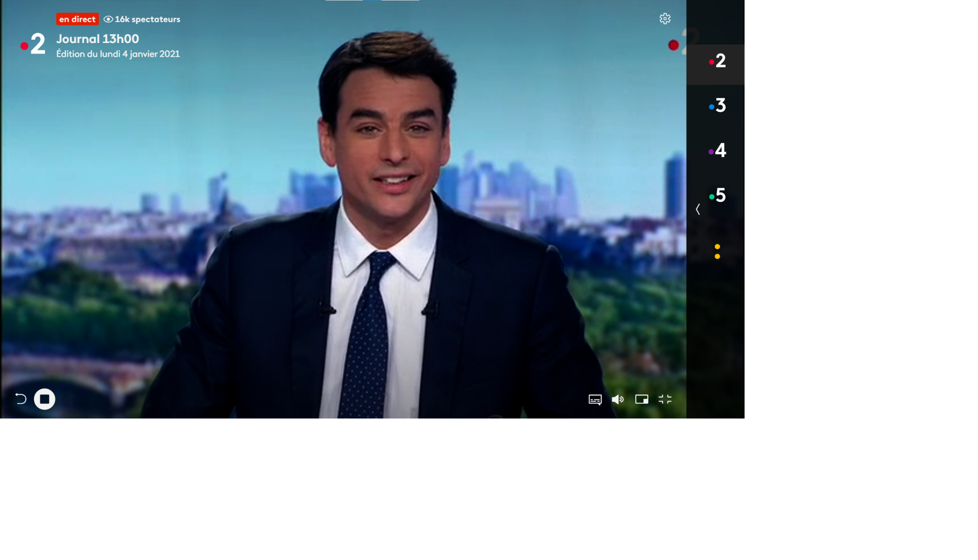Click the 16k spectateurs viewer count

tap(142, 19)
